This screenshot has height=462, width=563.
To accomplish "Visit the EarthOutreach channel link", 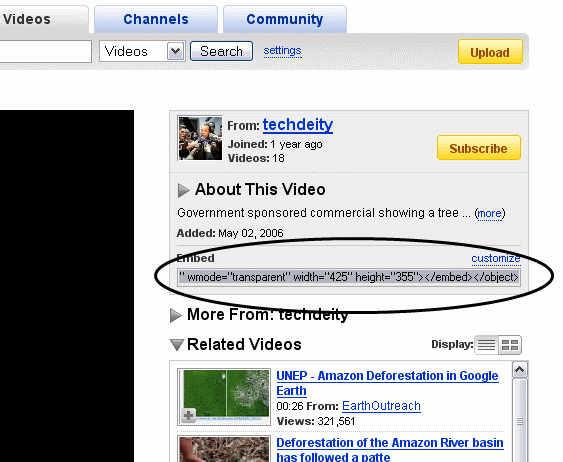I will pos(381,406).
